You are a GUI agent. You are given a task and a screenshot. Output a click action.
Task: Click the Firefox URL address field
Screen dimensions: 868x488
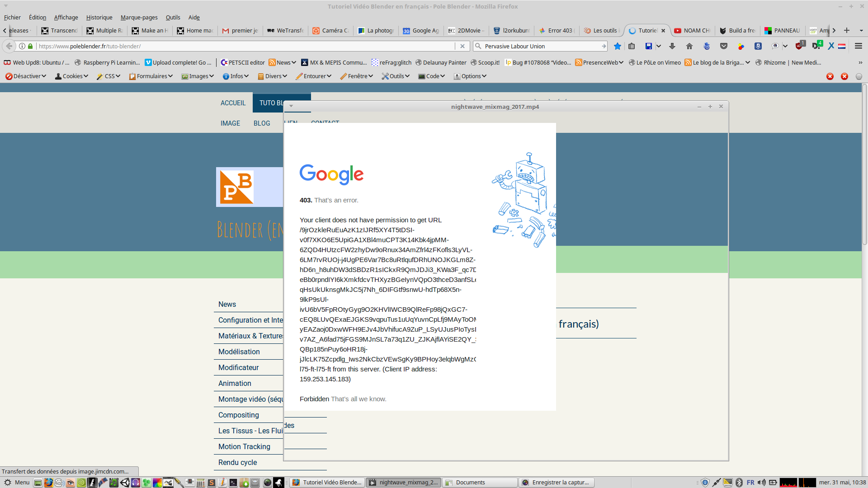[244, 46]
